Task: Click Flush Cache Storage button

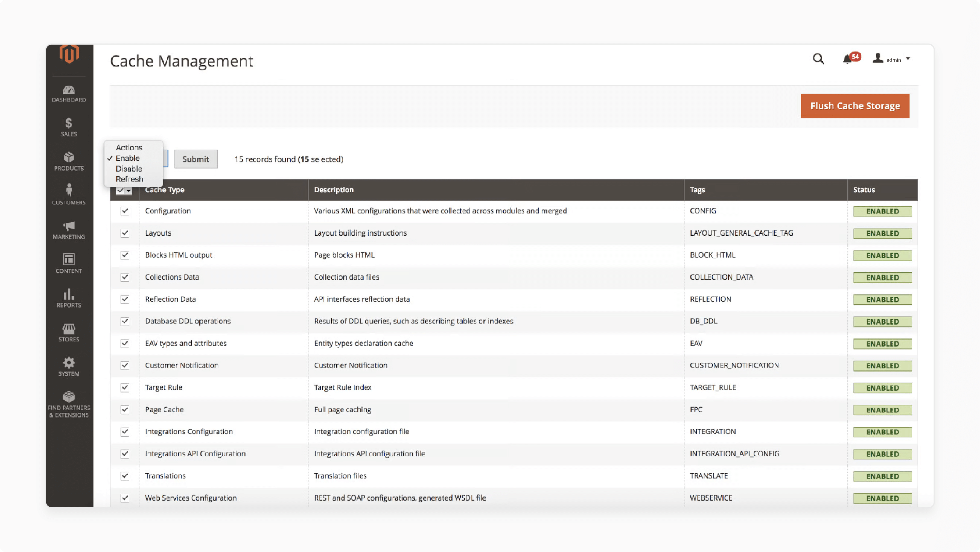Action: coord(855,106)
